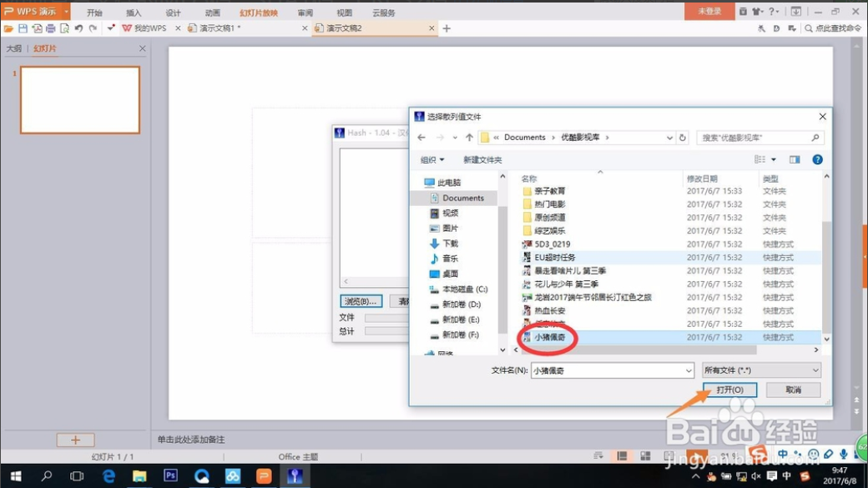The height and width of the screenshot is (488, 868).
Task: Click the 未登录 login button
Action: coord(709,11)
